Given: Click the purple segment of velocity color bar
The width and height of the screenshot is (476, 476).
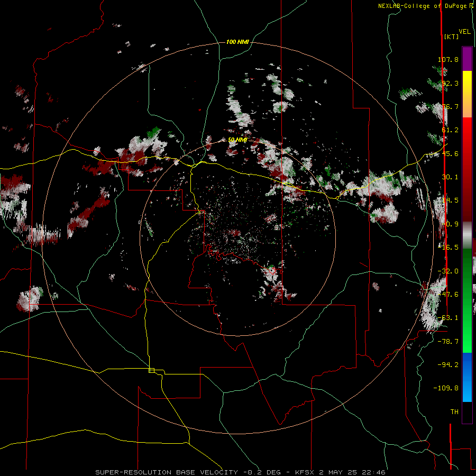Looking at the screenshot, I should 467,59.
